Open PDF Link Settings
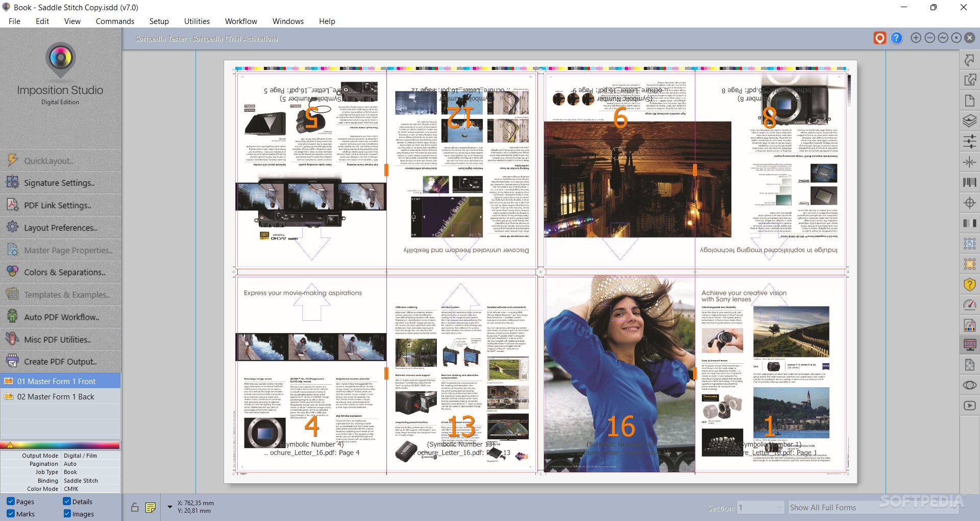The width and height of the screenshot is (980, 521). [x=61, y=205]
